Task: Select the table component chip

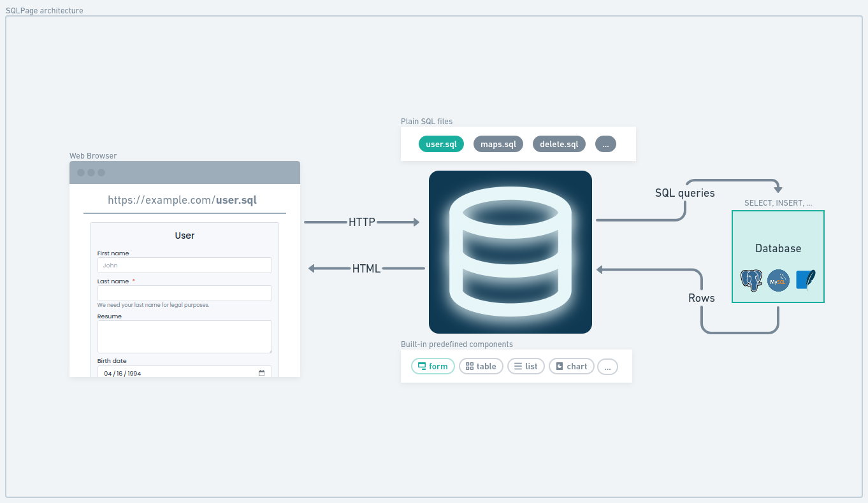Action: tap(481, 366)
